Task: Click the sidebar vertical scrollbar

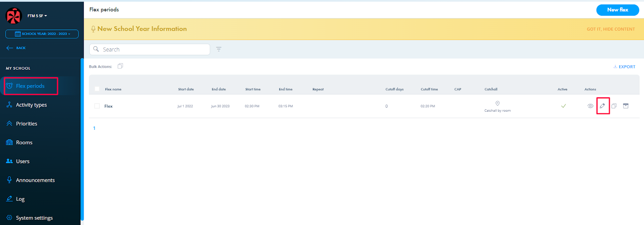Action: coord(82,139)
